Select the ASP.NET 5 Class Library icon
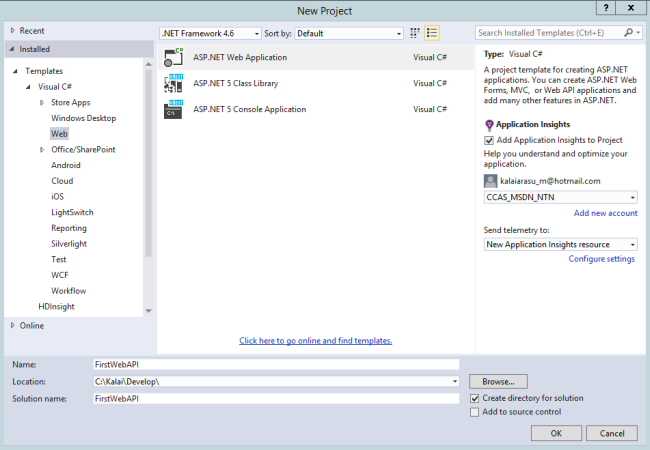650x450 pixels. coord(173,83)
